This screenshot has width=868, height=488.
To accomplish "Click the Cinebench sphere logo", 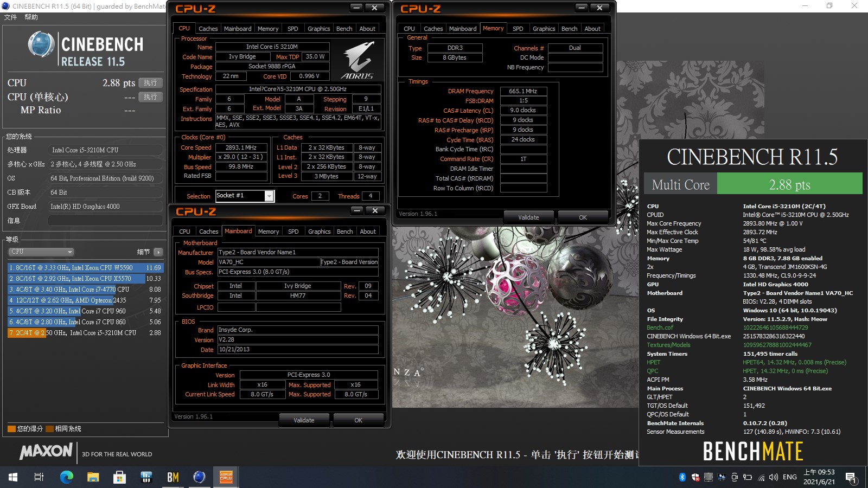I will tap(41, 45).
